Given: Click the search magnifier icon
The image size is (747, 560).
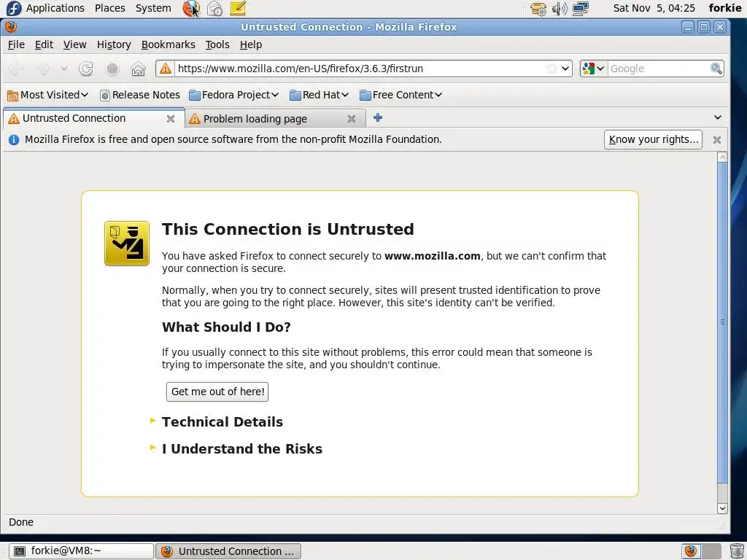Looking at the screenshot, I should coord(716,69).
